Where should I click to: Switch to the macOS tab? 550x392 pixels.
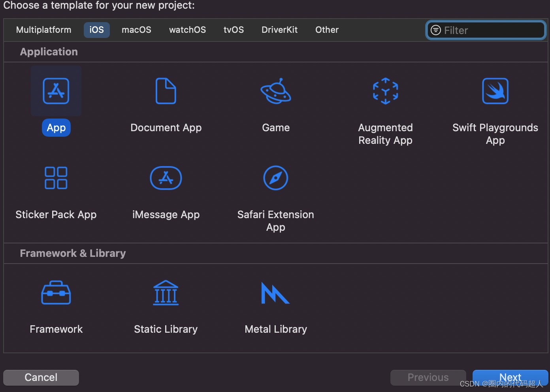pyautogui.click(x=136, y=30)
